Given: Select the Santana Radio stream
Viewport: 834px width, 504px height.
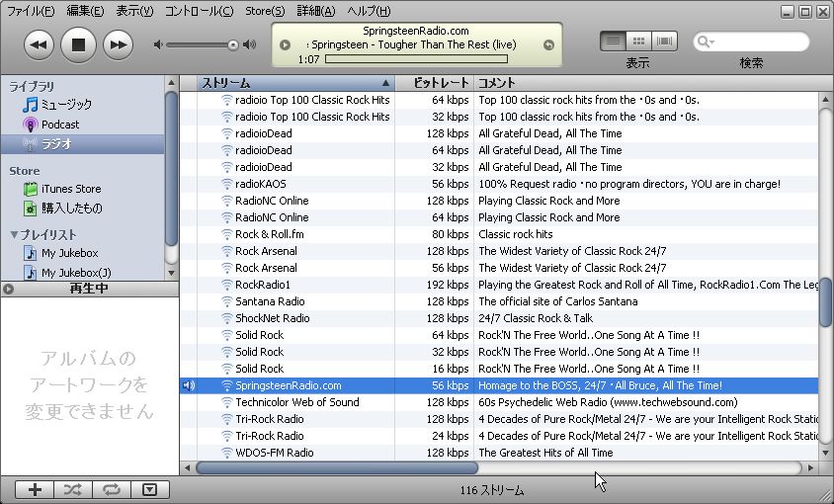Looking at the screenshot, I should pos(499,301).
